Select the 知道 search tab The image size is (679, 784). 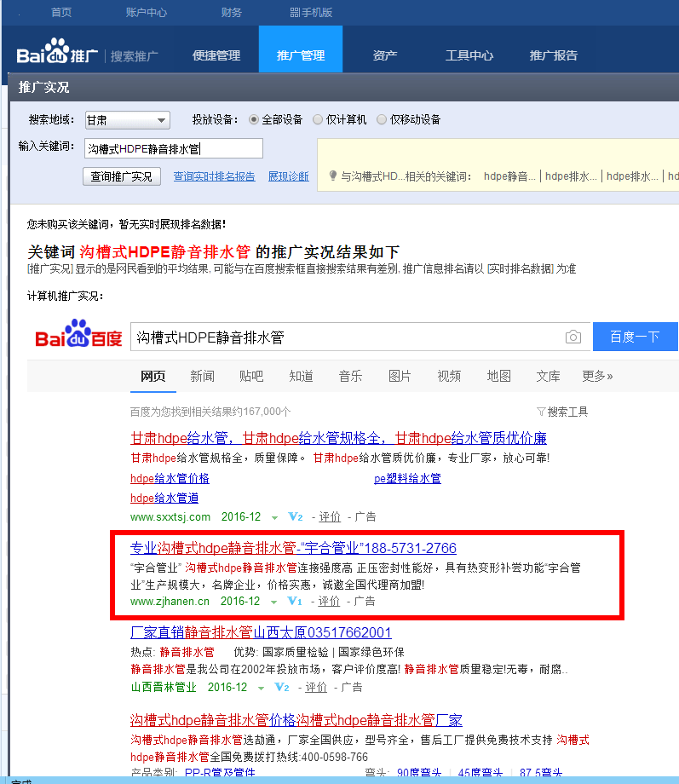point(301,376)
